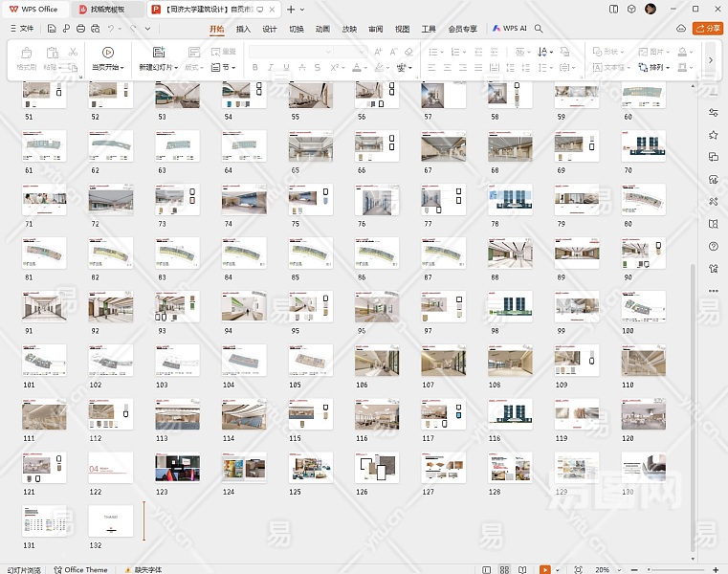
Task: Click the 缺失字体 missing fonts warning
Action: tap(145, 569)
